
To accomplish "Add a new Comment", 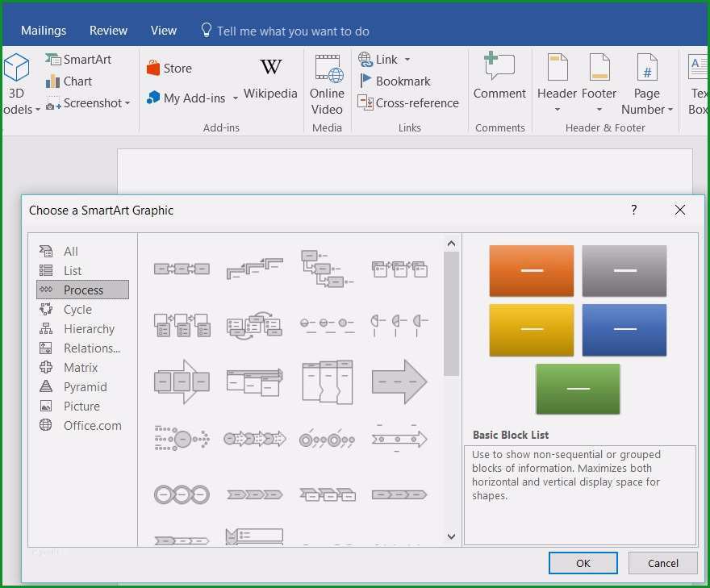I will [x=499, y=76].
